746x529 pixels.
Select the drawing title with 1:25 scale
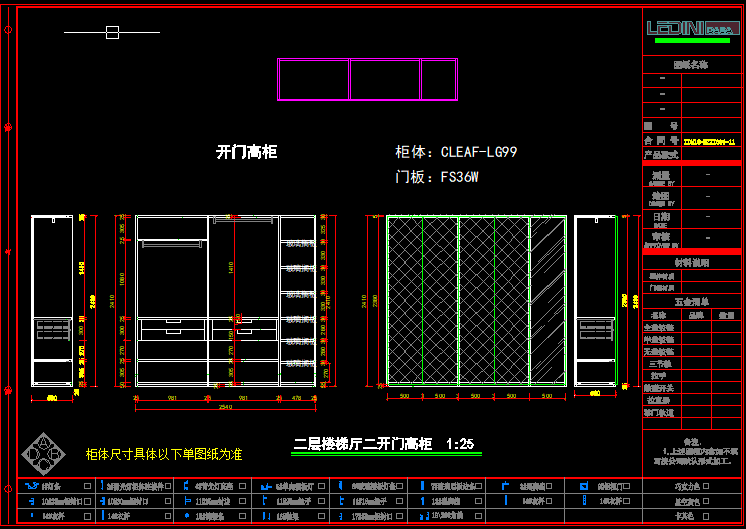click(x=383, y=443)
